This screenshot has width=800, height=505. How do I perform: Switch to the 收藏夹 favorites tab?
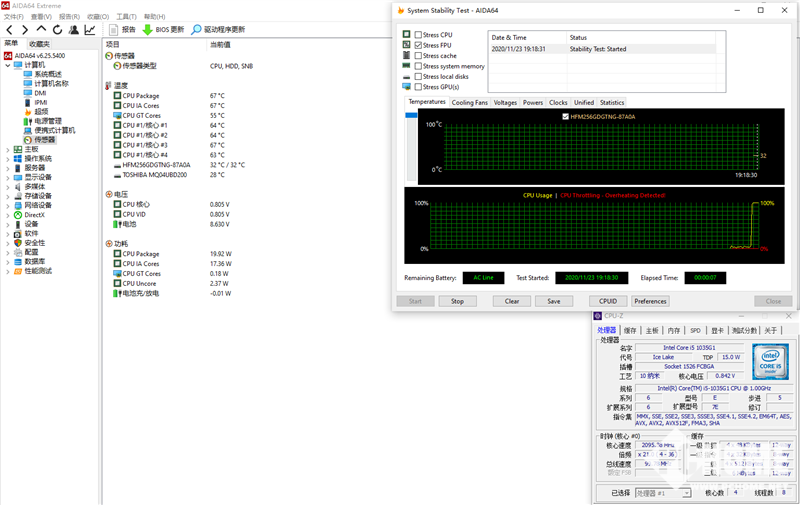coord(39,44)
